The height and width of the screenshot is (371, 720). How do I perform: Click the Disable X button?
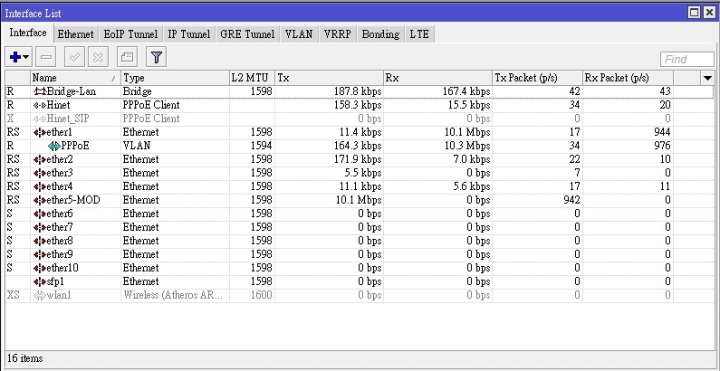click(x=98, y=57)
